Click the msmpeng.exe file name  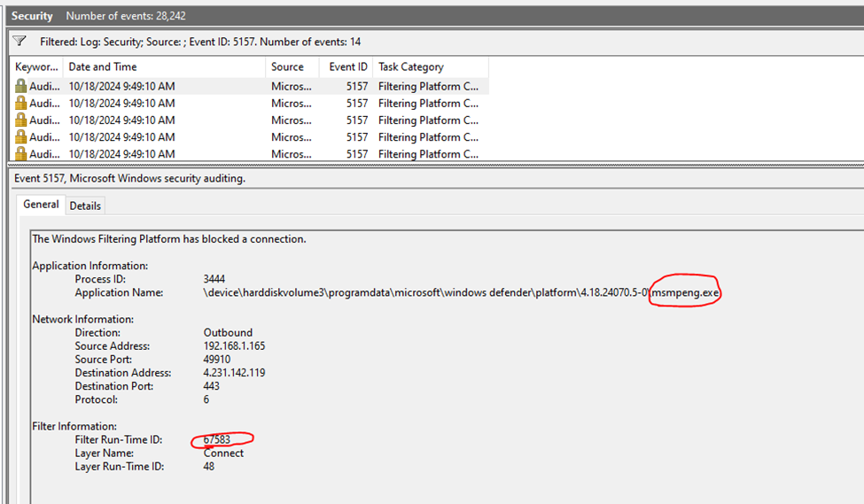click(685, 292)
